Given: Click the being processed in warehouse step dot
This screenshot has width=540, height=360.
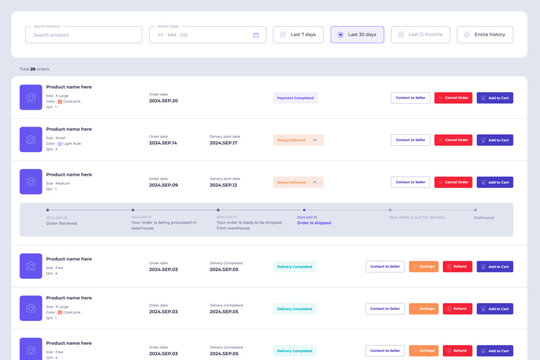Looking at the screenshot, I should (133, 210).
